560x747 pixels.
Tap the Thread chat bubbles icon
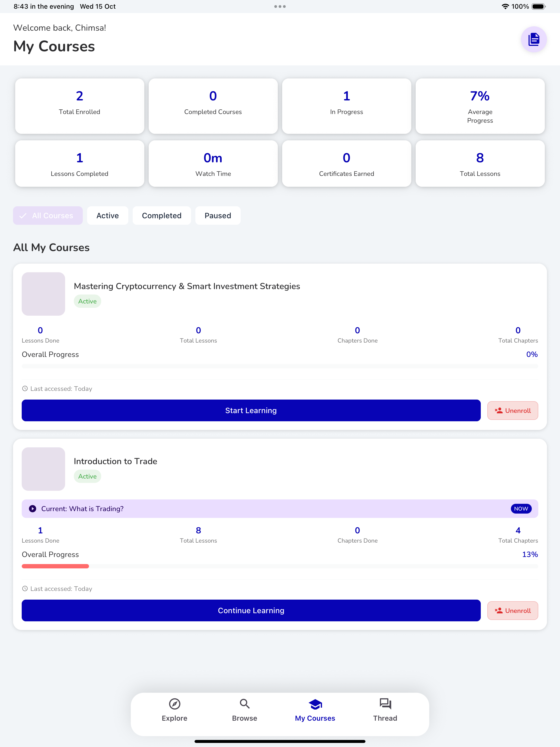[x=385, y=704]
